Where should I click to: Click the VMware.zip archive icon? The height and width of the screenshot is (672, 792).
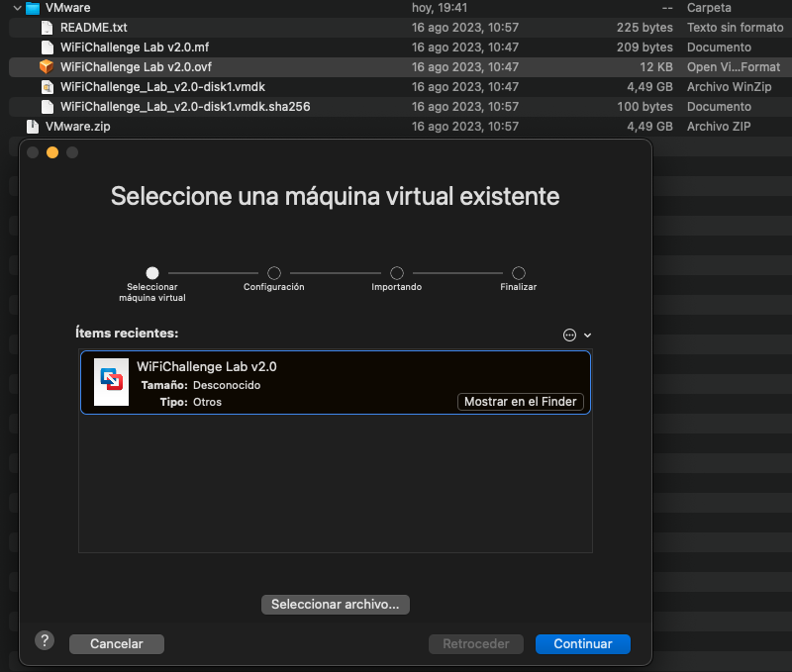click(33, 127)
